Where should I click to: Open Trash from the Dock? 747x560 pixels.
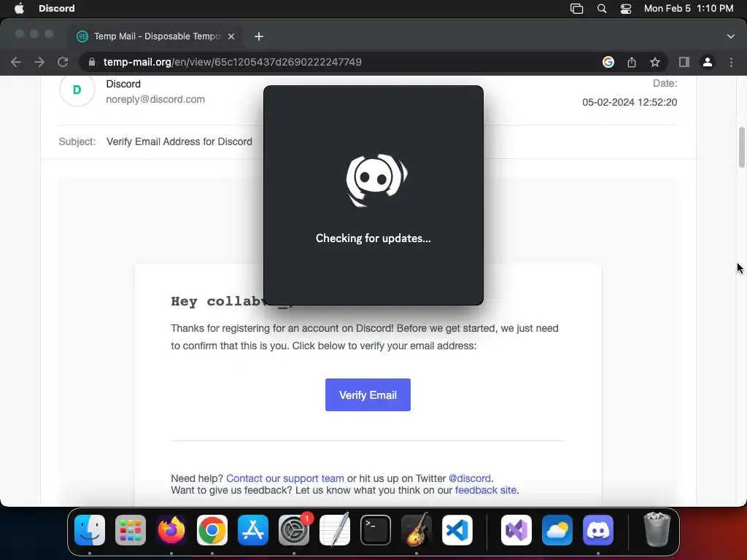click(657, 530)
